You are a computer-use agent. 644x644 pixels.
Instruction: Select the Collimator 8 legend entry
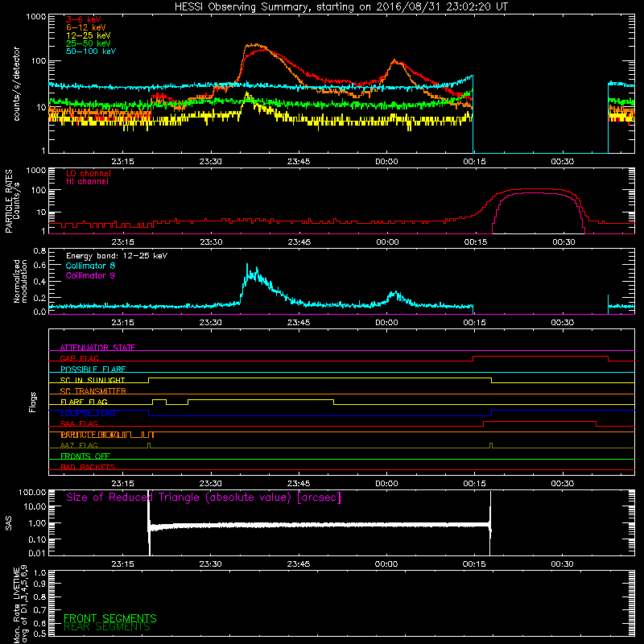click(90, 266)
